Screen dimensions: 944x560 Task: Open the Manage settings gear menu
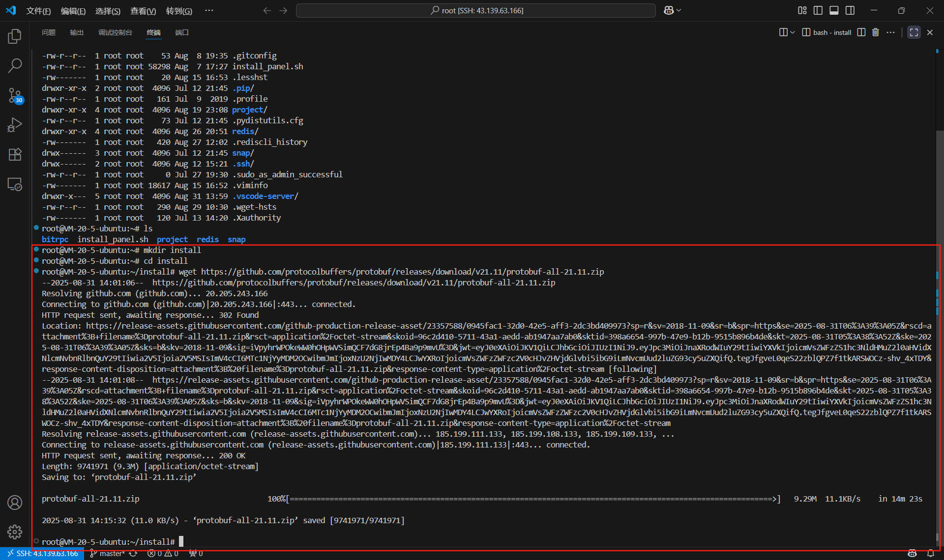click(x=15, y=532)
